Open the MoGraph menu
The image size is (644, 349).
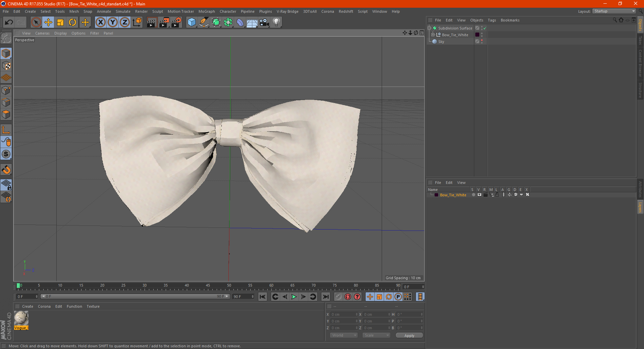click(207, 11)
